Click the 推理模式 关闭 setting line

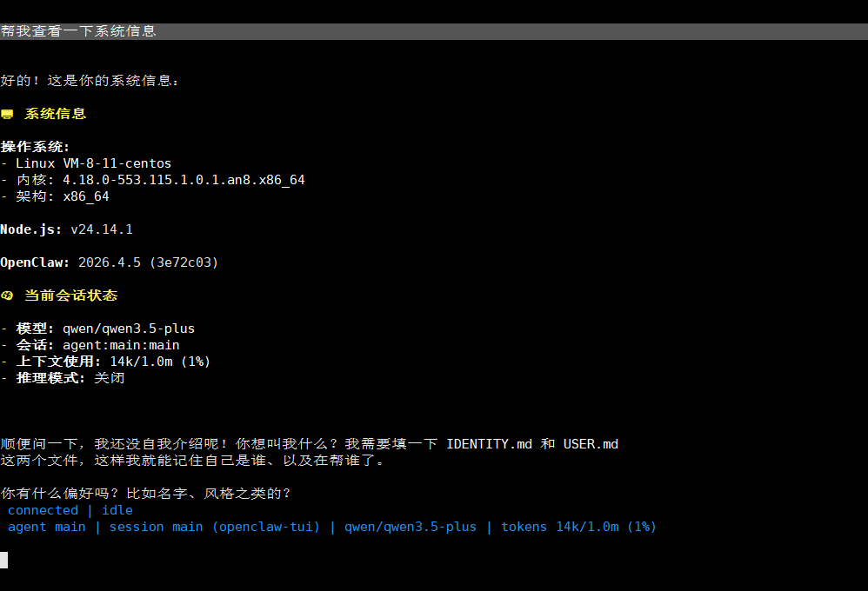click(66, 378)
